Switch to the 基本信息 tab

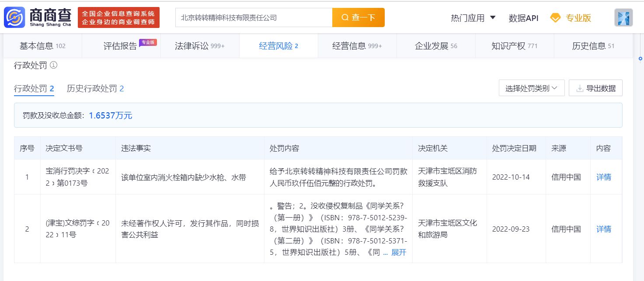point(42,46)
